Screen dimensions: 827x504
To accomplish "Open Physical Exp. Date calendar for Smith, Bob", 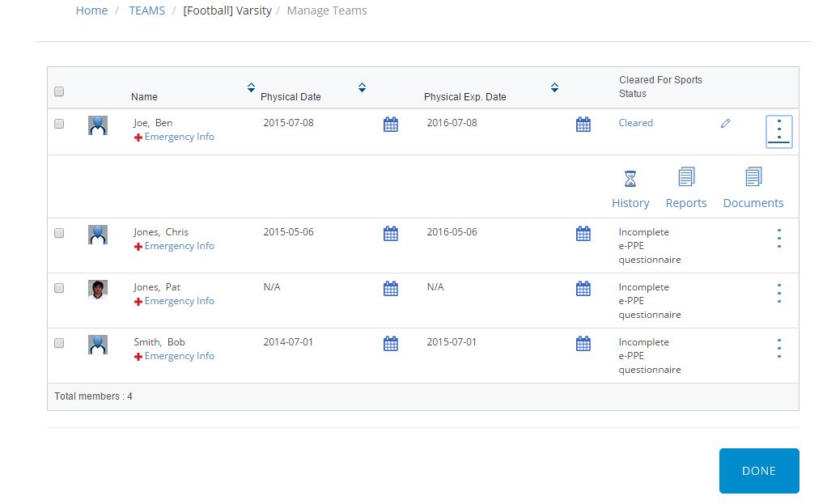I will click(x=583, y=344).
